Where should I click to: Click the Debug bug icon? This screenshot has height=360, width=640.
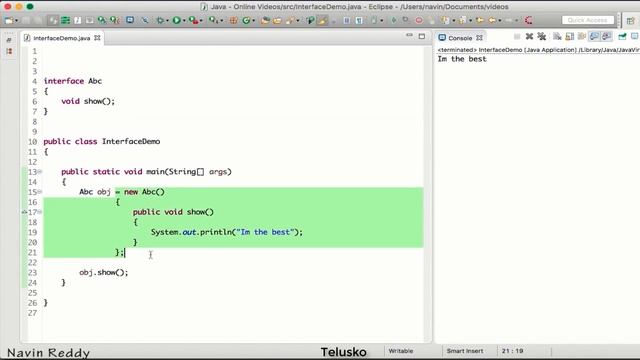click(160, 20)
